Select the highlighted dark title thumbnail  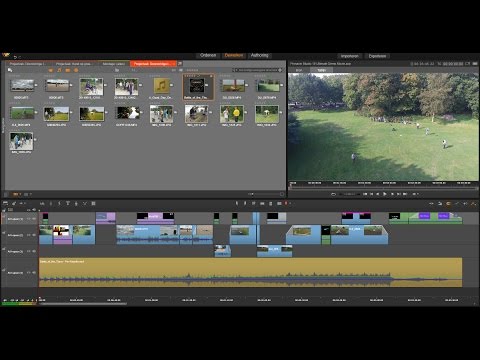[x=197, y=86]
